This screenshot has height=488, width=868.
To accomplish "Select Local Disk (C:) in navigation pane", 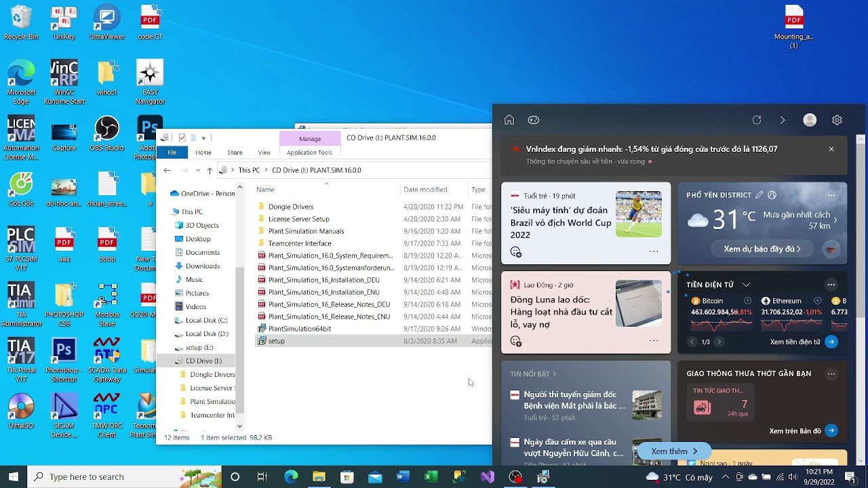I will click(x=206, y=320).
